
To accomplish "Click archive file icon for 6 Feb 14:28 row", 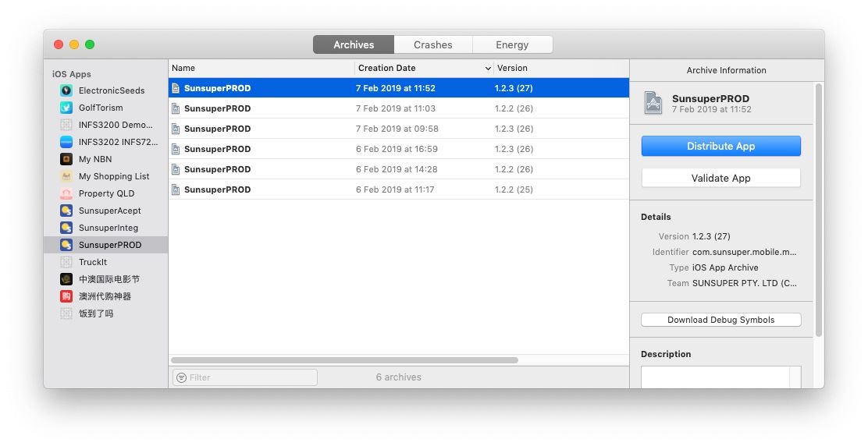I will [x=176, y=169].
